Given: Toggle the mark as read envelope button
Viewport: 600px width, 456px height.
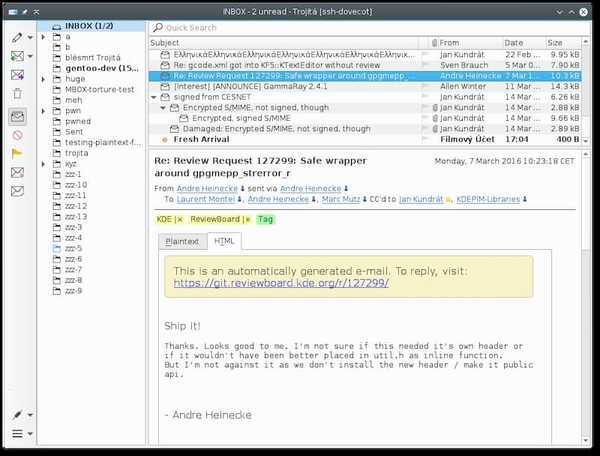Looking at the screenshot, I should coord(17,116).
